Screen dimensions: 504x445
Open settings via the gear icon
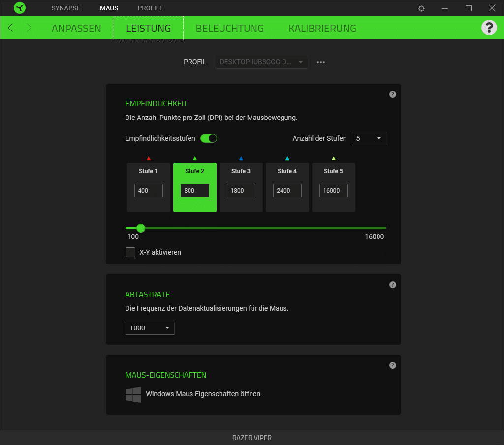tap(421, 8)
